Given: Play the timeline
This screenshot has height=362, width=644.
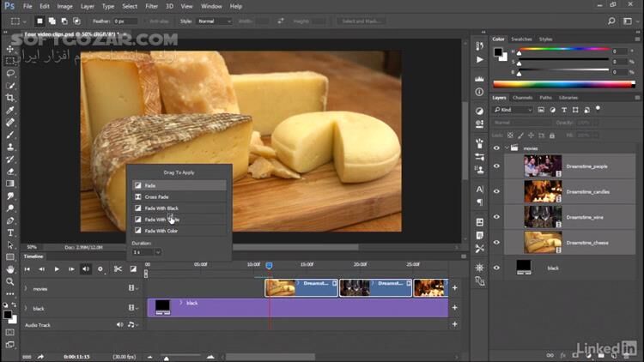Looking at the screenshot, I should coord(57,268).
